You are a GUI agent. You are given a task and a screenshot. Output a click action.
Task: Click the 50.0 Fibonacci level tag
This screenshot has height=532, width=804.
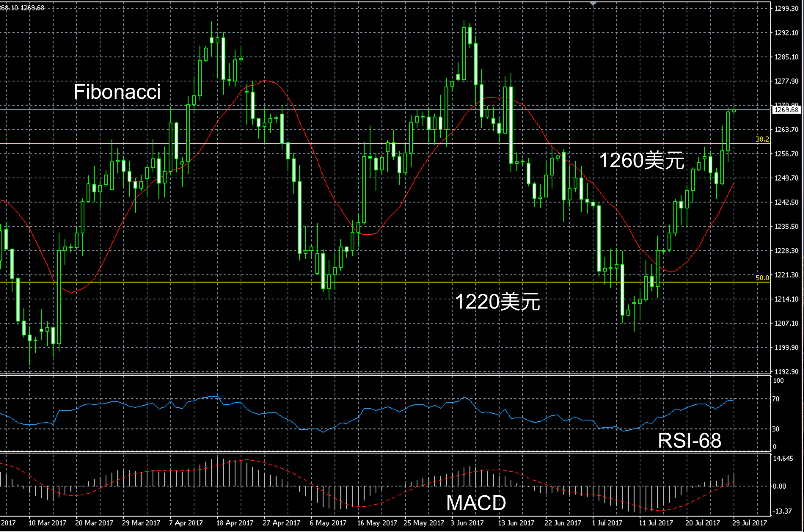pyautogui.click(x=762, y=278)
